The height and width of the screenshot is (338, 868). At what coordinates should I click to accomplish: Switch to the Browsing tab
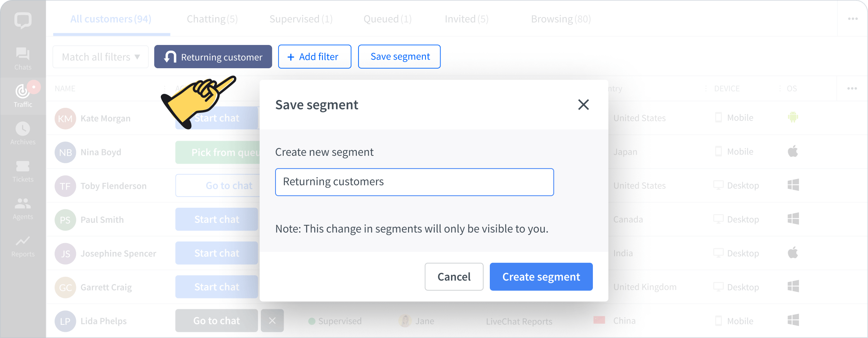pyautogui.click(x=560, y=19)
